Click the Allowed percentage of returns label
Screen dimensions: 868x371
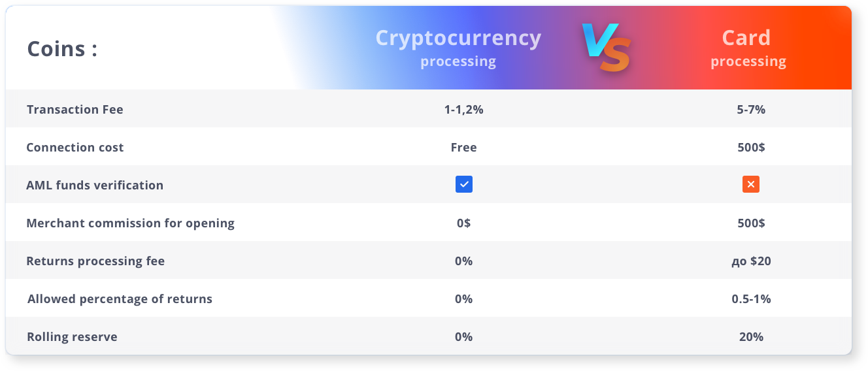120,298
